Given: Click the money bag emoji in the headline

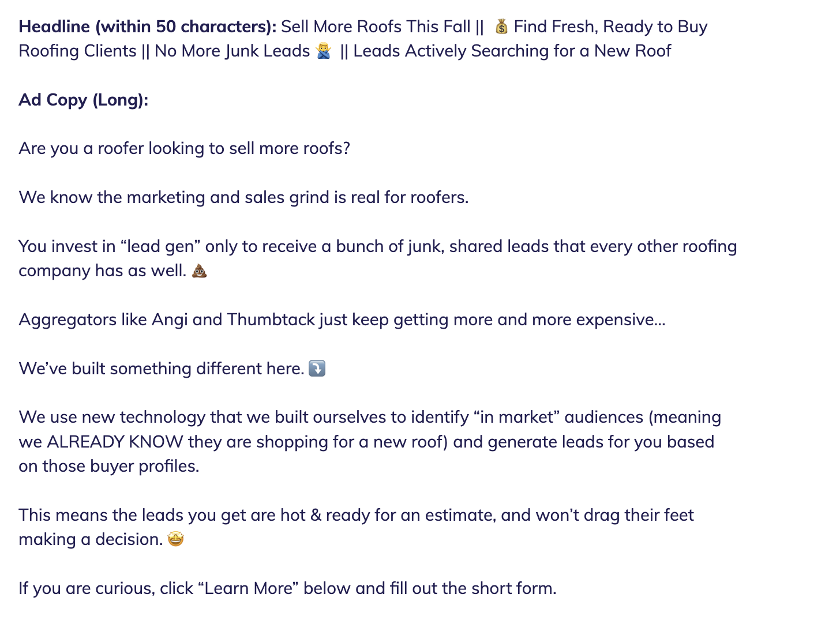Looking at the screenshot, I should pyautogui.click(x=501, y=27).
